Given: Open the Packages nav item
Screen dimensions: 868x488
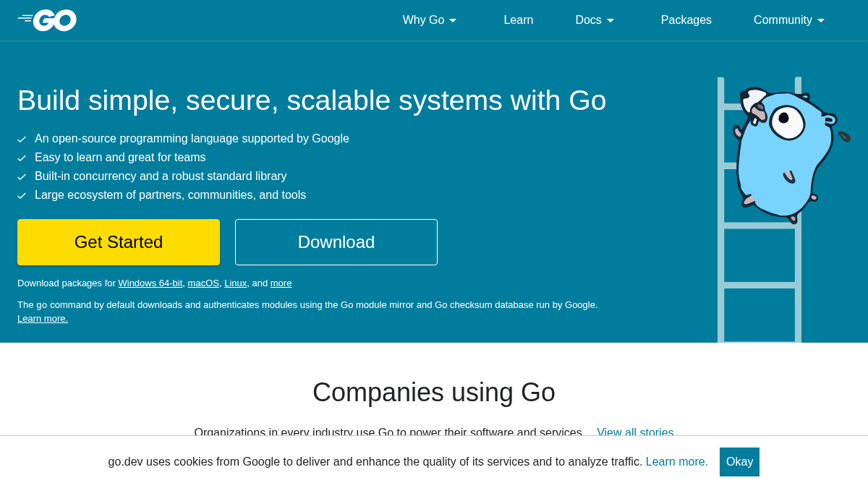Looking at the screenshot, I should [686, 20].
